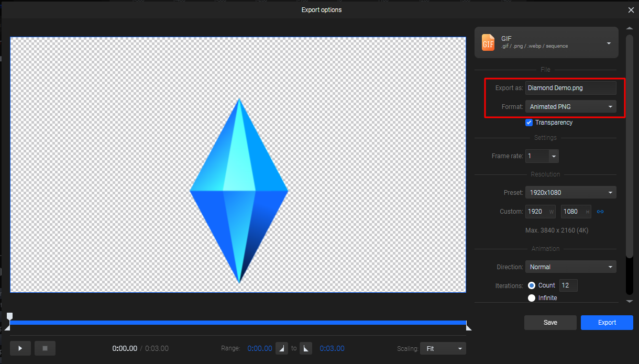Click the settings panel scroll down arrow
The height and width of the screenshot is (364, 639).
[630, 301]
